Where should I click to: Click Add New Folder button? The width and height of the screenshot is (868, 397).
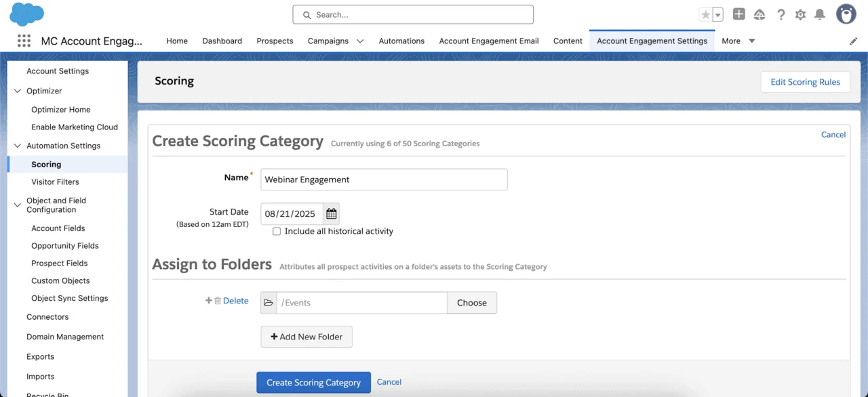[x=307, y=337]
